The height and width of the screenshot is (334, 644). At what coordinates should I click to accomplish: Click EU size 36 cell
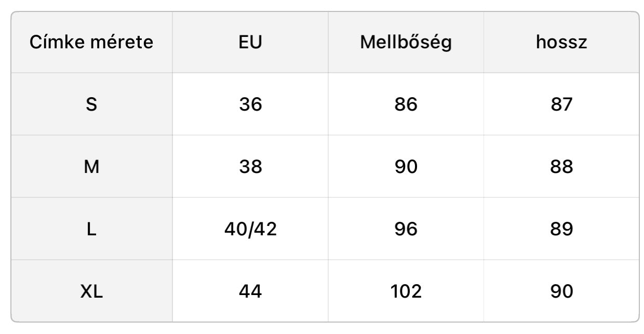(x=250, y=104)
